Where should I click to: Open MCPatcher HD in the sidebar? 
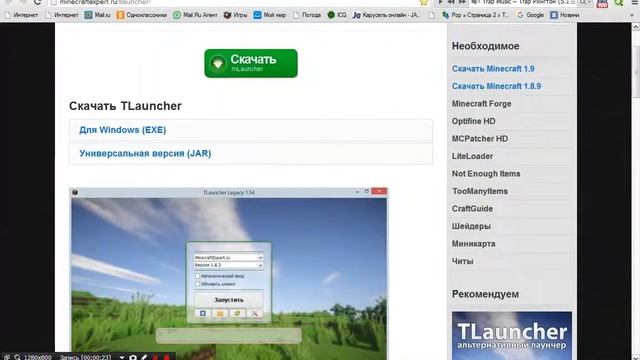pos(480,139)
